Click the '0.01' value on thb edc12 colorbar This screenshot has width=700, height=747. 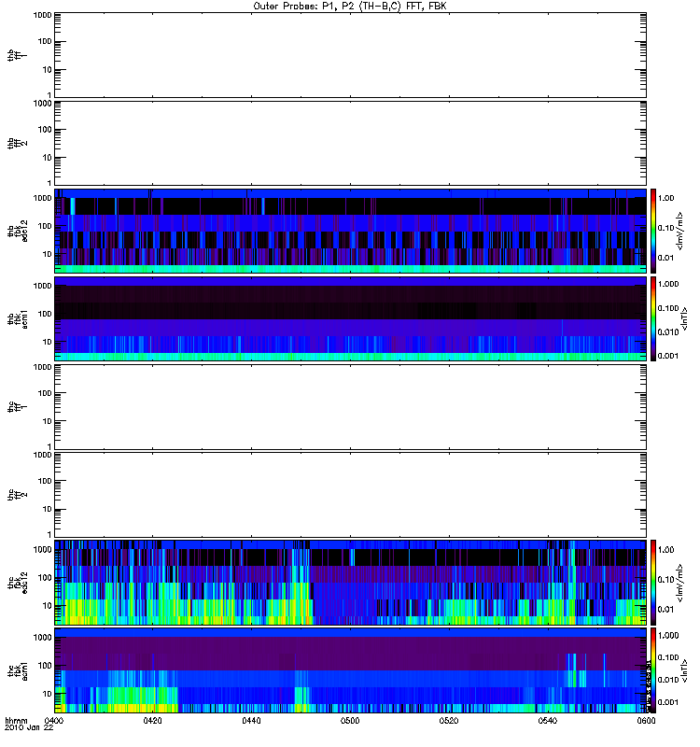pyautogui.click(x=666, y=258)
